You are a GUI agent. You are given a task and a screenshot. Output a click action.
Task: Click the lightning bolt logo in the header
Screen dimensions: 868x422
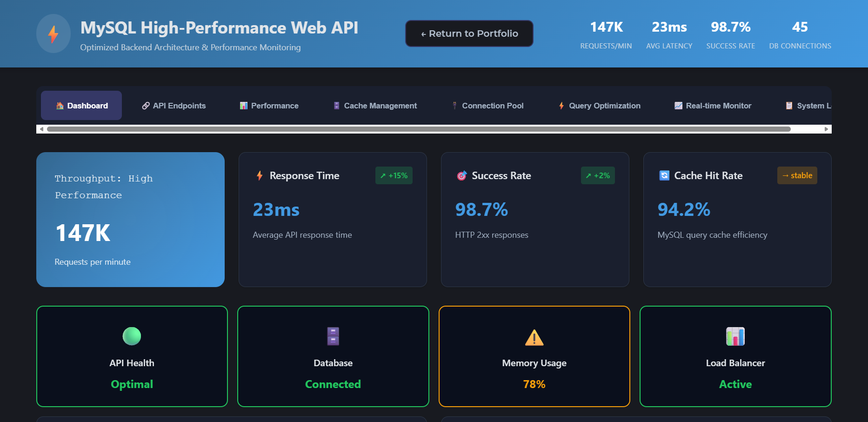point(53,33)
